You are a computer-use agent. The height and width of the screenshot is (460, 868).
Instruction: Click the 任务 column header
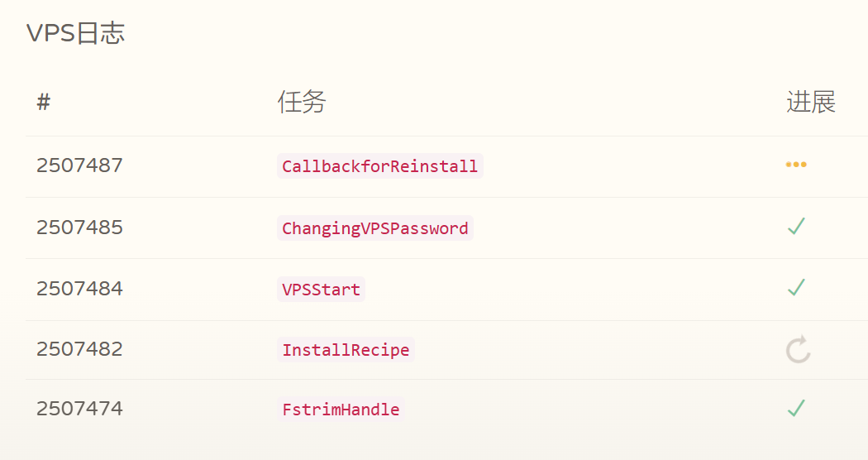(x=302, y=102)
